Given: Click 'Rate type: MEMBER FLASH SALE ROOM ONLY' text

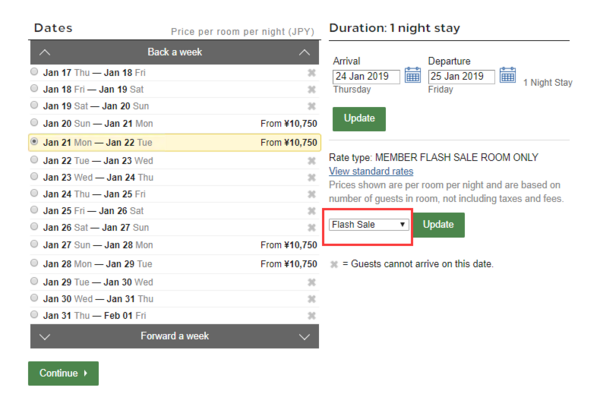Looking at the screenshot, I should (434, 158).
